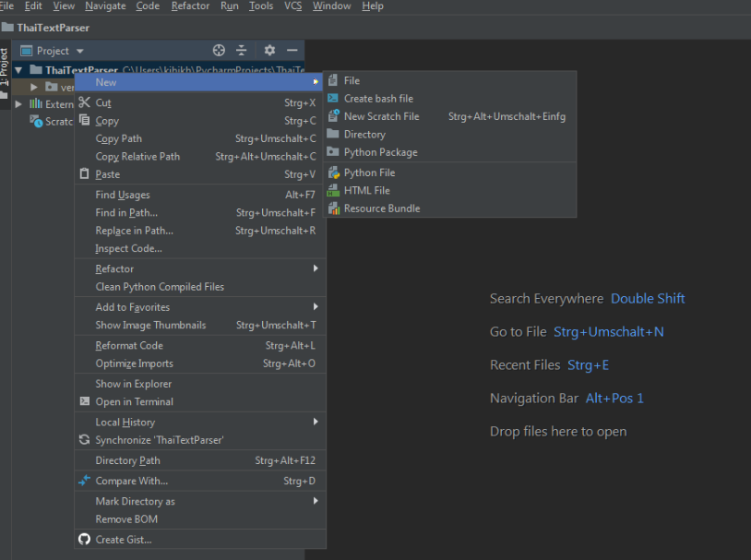Viewport: 751px width, 560px height.
Task: Click the Alt+Pos 1 Navigation Bar hint
Action: point(614,398)
